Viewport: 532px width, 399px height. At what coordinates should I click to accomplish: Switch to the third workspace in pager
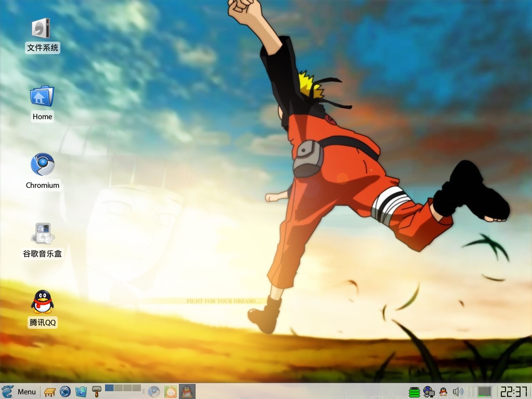[x=127, y=388]
